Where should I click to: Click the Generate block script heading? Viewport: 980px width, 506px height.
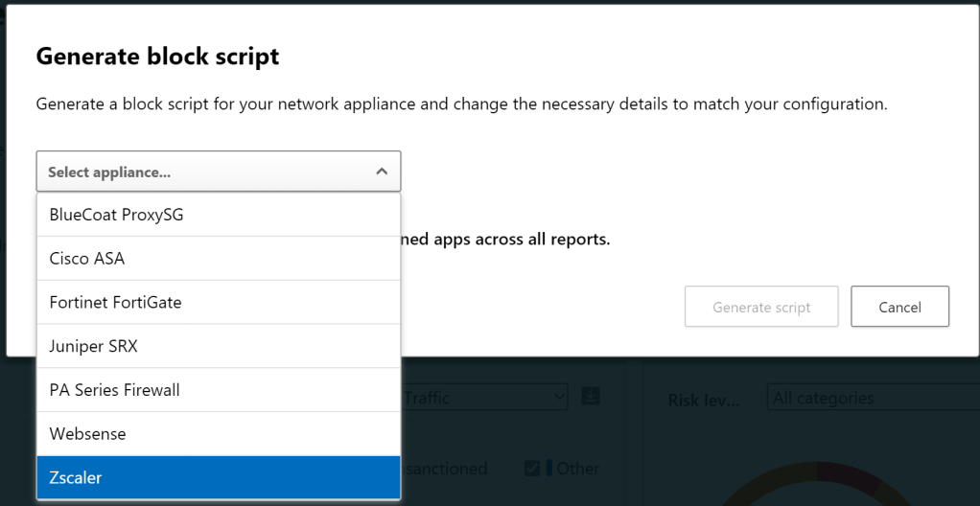[157, 57]
